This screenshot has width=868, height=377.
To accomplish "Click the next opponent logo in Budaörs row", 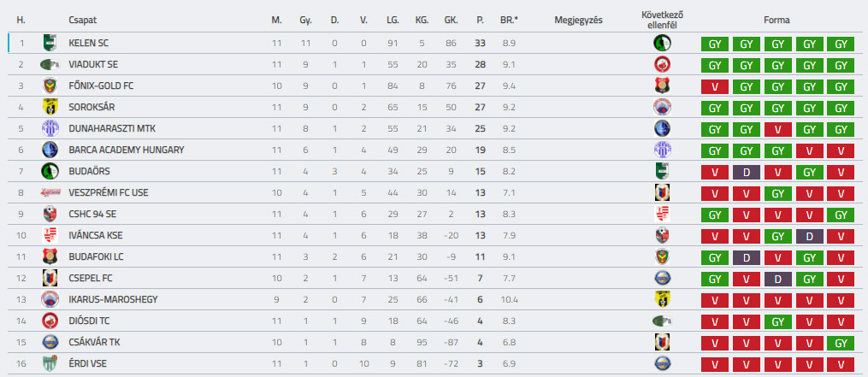I will pos(662,171).
